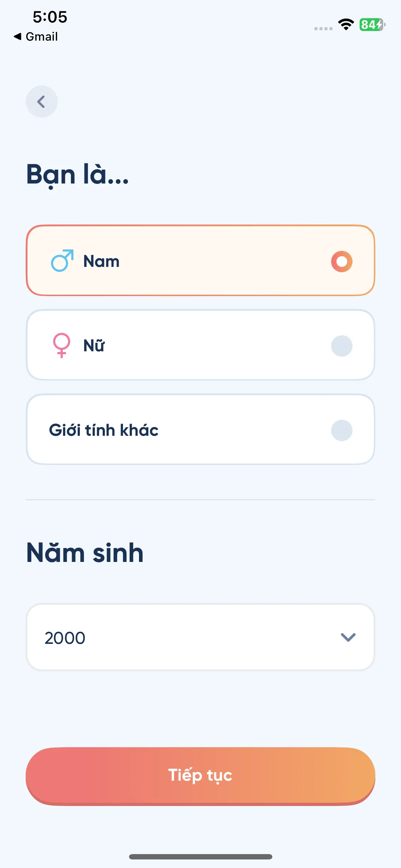This screenshot has width=401, height=868.
Task: Tap the Nam option label
Action: point(101,261)
